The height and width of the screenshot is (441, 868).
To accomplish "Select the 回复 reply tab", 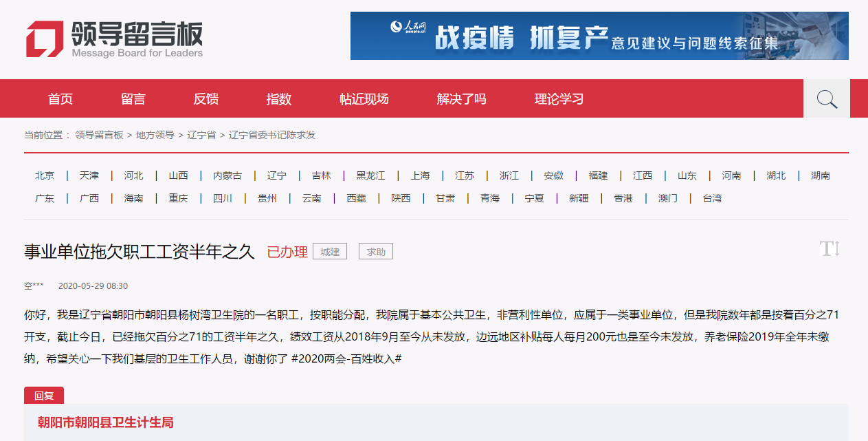I will (x=44, y=396).
